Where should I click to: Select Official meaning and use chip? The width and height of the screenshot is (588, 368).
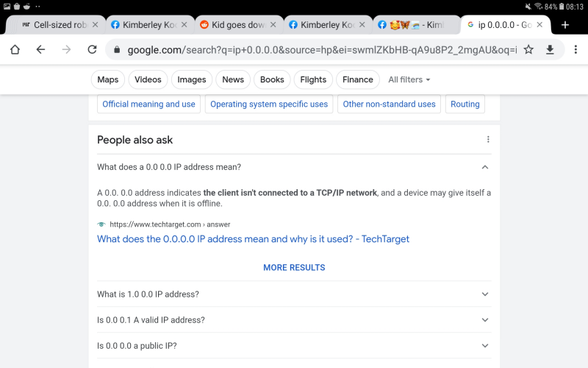(x=148, y=104)
